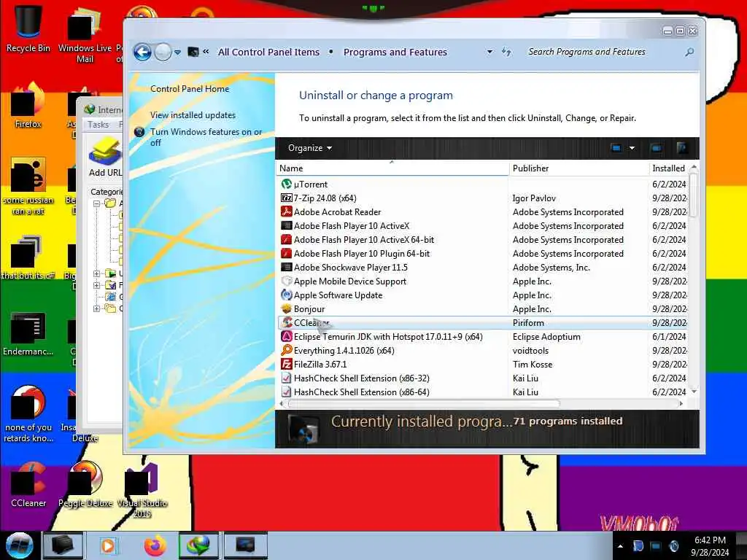This screenshot has height=560, width=747.
Task: Sort programs by the Publisher column header
Action: pos(578,168)
